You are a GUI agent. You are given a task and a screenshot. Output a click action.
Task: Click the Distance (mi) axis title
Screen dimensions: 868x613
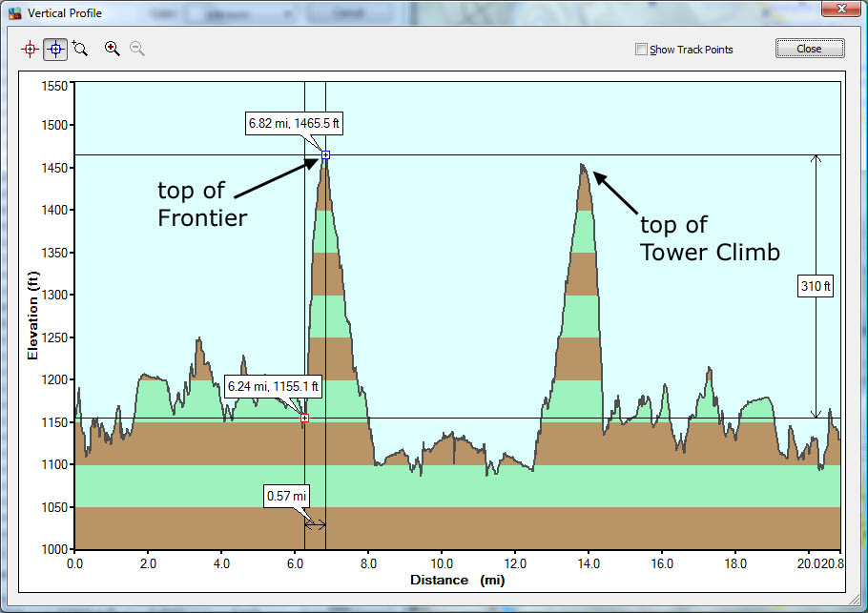tap(457, 580)
